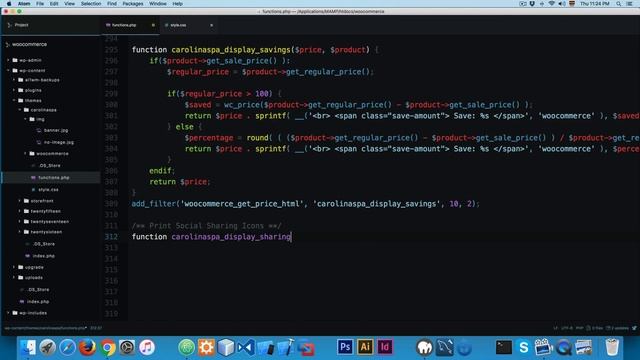Open the Find menu
640x360 pixels.
[112, 4]
